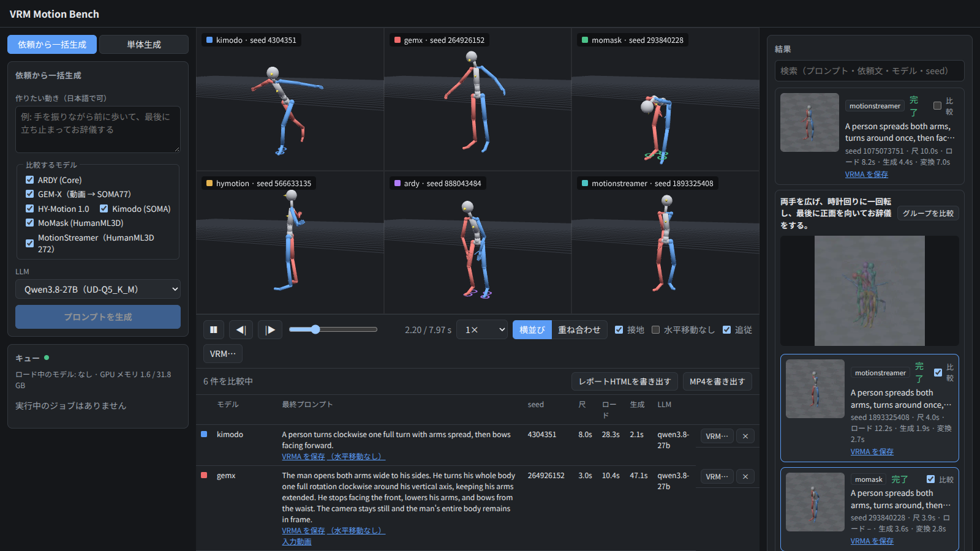980x551 pixels.
Task: Open the 1× playback speed dropdown
Action: pos(483,330)
